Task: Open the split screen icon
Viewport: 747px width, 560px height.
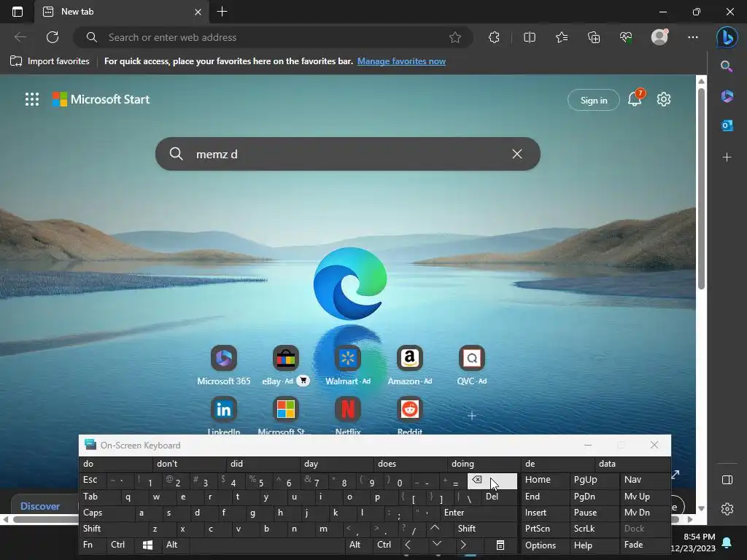Action: click(530, 37)
